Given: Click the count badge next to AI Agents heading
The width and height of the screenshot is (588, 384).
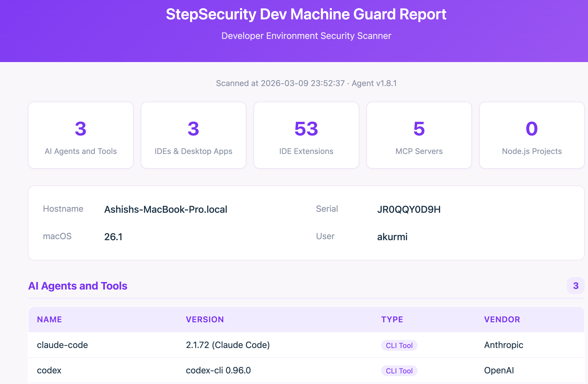Looking at the screenshot, I should 575,286.
